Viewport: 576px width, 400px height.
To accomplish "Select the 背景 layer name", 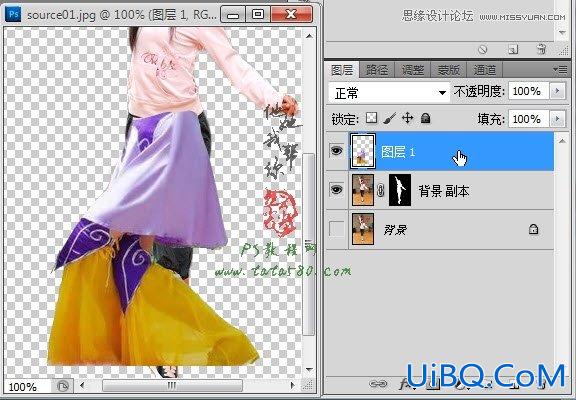I will 395,230.
